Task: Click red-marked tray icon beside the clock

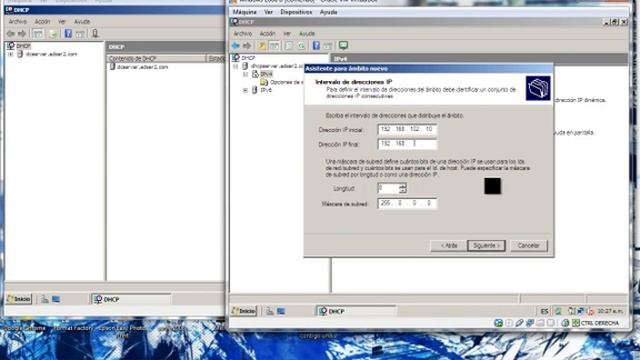Action: pos(590,311)
